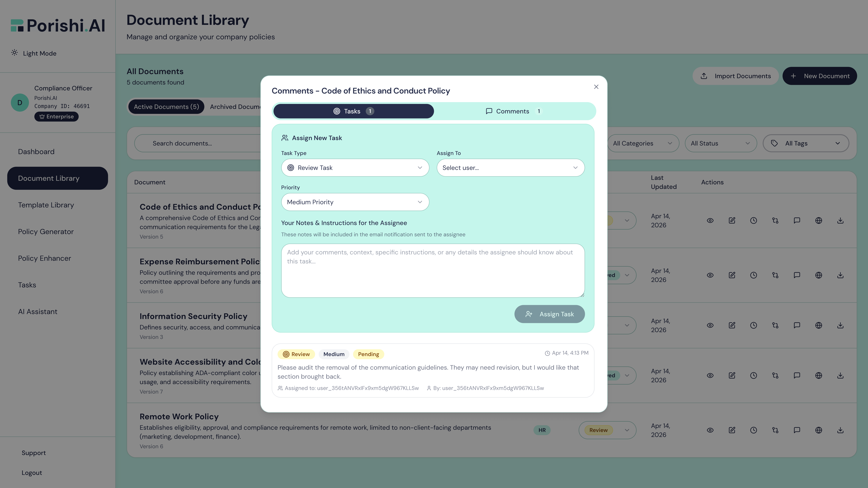
Task: Open the edit icon for Remote Work Policy
Action: click(x=732, y=430)
